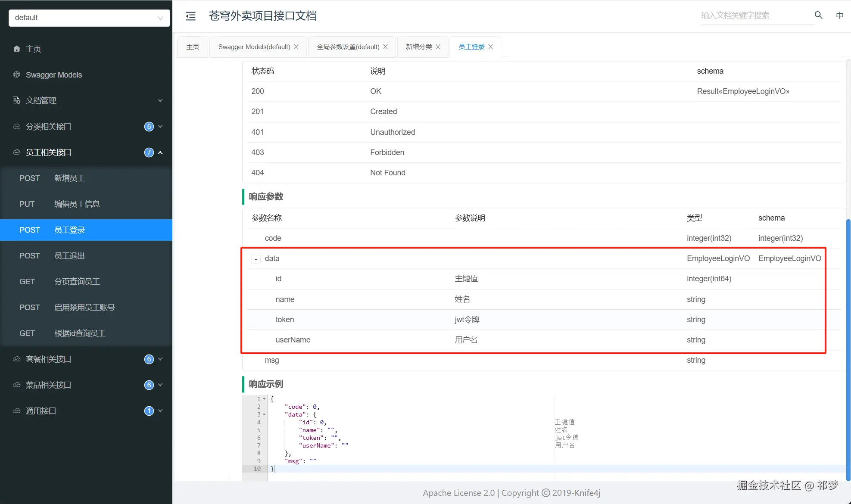Open the GET 分页查询员工 endpoint
This screenshot has width=851, height=504.
(x=77, y=282)
